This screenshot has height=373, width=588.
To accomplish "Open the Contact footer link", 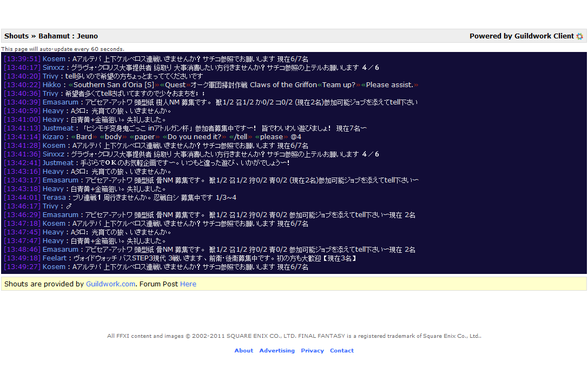I will click(342, 350).
